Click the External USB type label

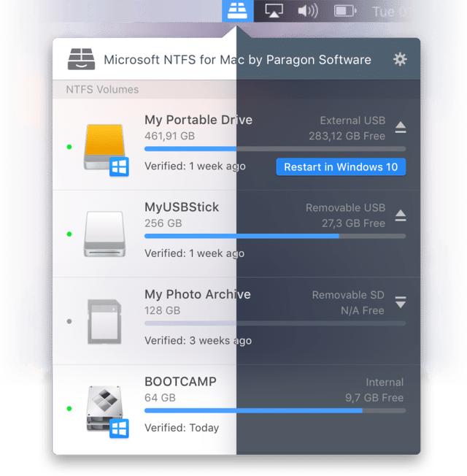[352, 120]
